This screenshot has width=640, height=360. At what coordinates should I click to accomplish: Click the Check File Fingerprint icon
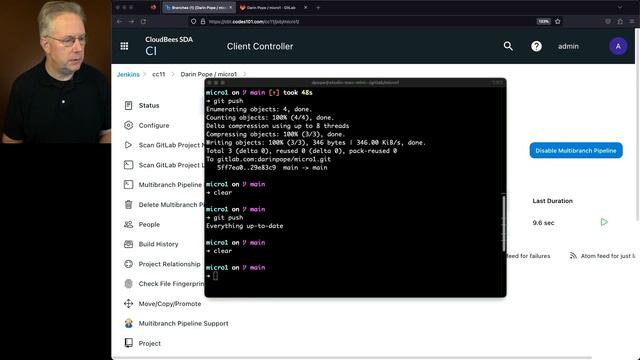pos(128,284)
